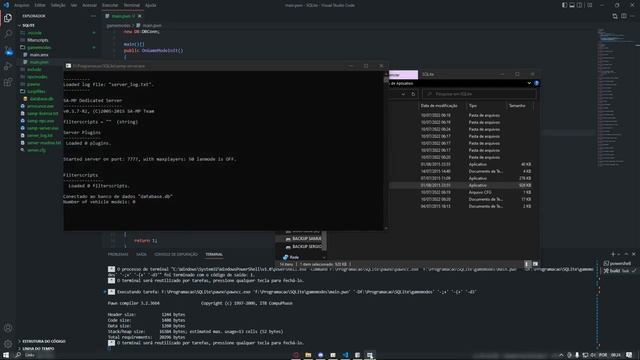Open server.cfg in the explorer
Screen dimensions: 640x360
point(36,150)
